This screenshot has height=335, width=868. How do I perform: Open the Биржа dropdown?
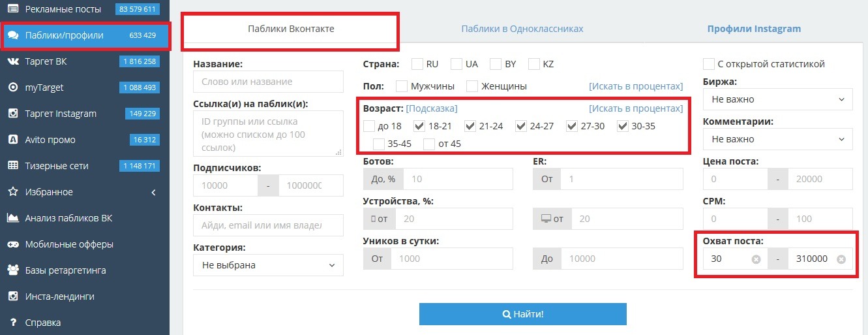[x=777, y=100]
